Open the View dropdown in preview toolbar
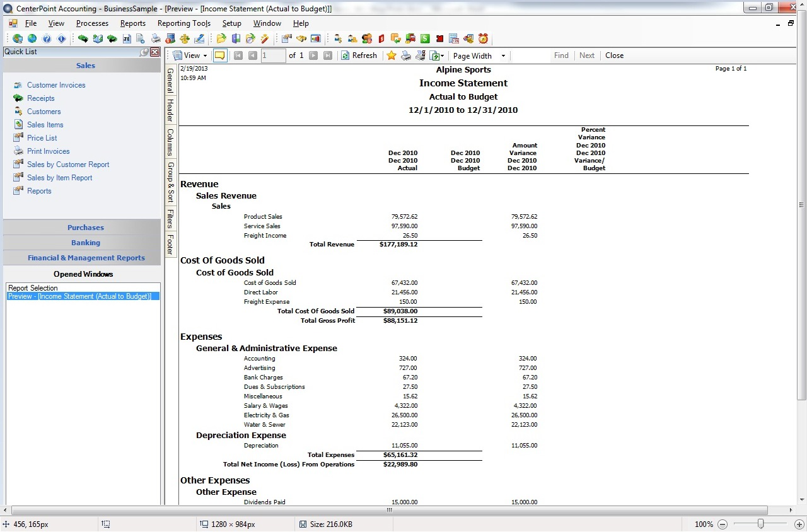Viewport: 807px width, 532px height. (x=190, y=55)
